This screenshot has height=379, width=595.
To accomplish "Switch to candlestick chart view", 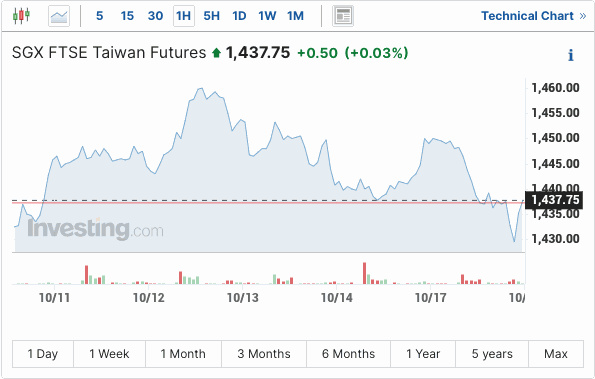I will point(21,16).
